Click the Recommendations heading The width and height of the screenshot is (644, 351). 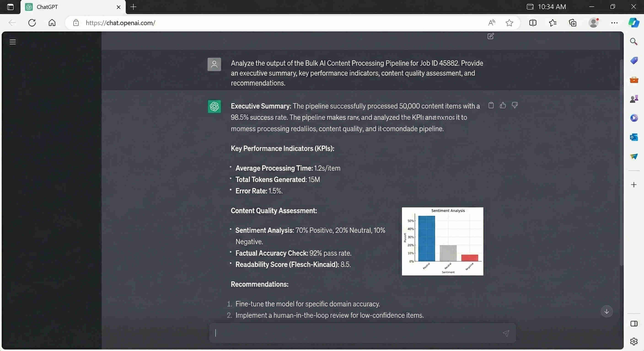260,284
